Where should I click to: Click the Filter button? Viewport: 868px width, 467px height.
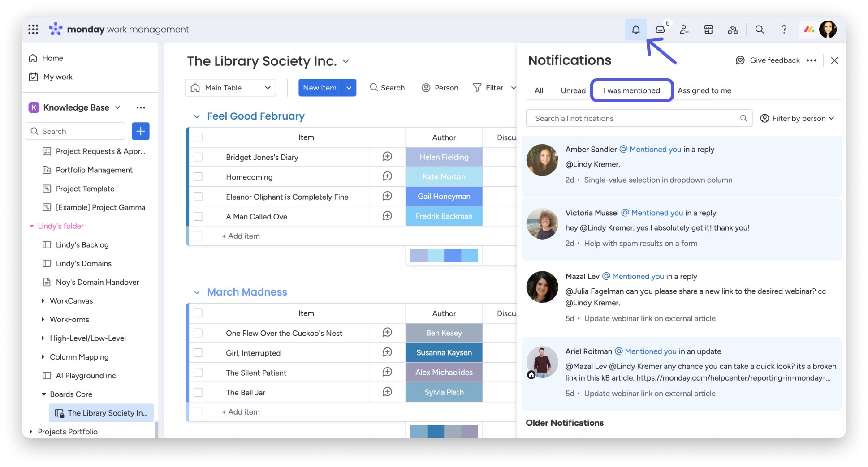(x=488, y=88)
